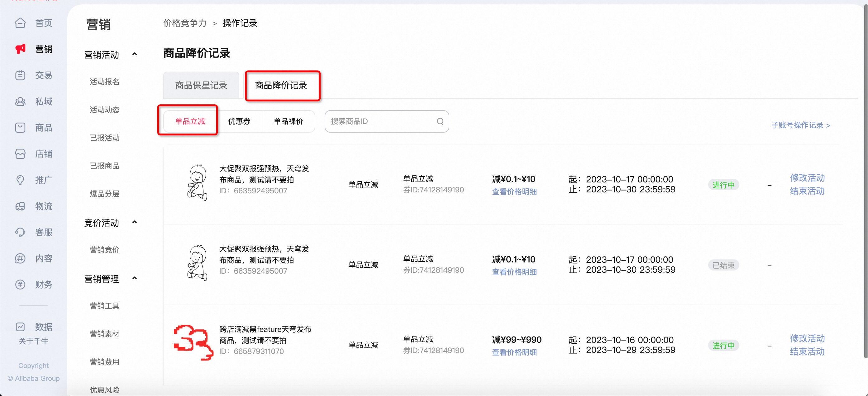Open 已报商品 menu item

(104, 166)
